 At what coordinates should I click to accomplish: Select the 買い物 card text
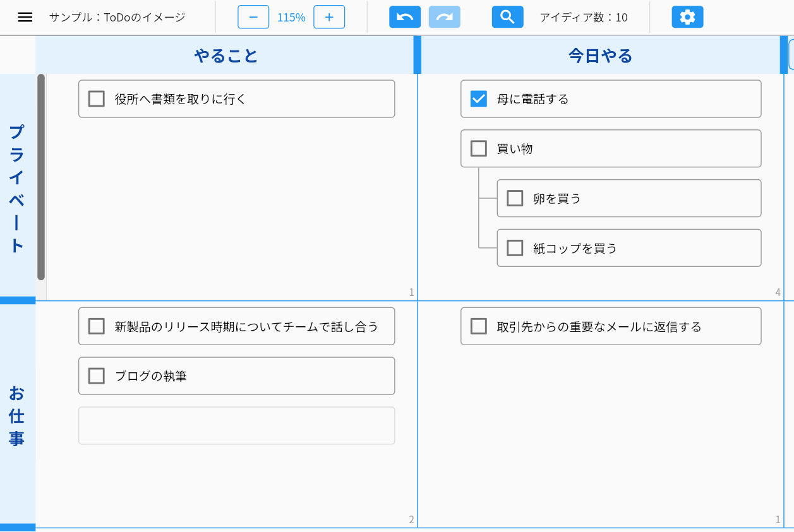click(515, 149)
